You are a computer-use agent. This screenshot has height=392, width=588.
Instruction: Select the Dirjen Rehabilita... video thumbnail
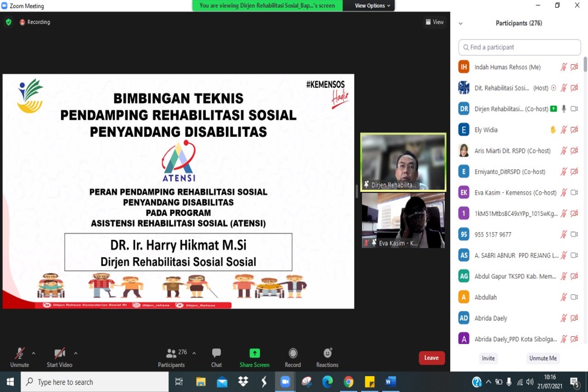(x=403, y=162)
